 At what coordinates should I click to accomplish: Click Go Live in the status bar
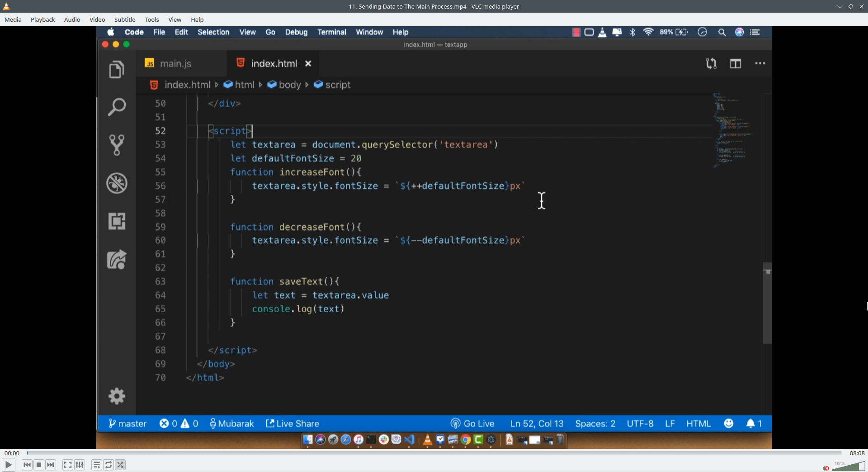click(472, 424)
